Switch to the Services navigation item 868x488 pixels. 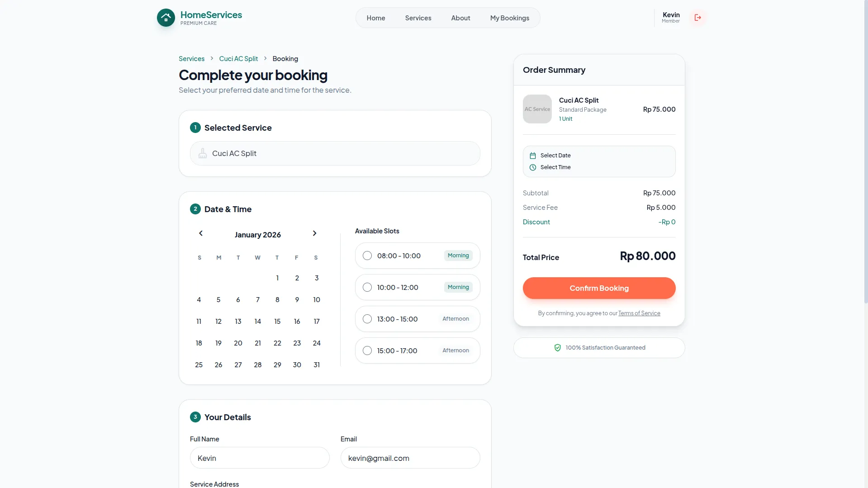pos(418,18)
